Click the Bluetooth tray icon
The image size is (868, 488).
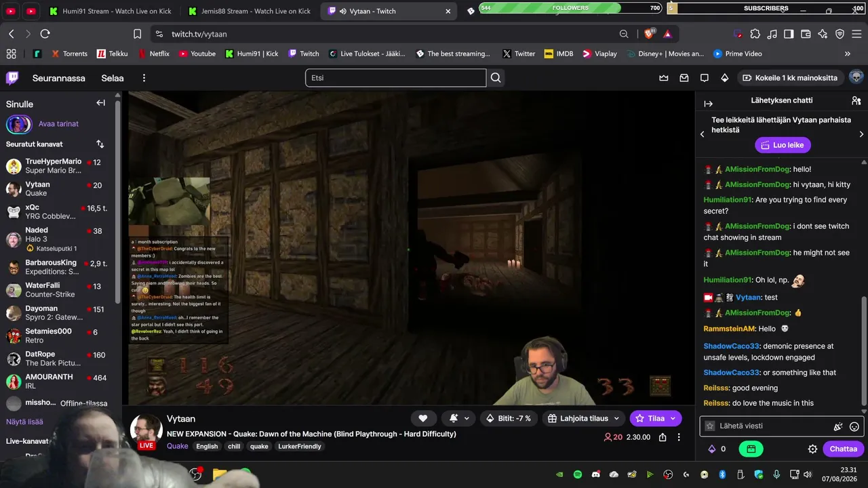(x=722, y=474)
